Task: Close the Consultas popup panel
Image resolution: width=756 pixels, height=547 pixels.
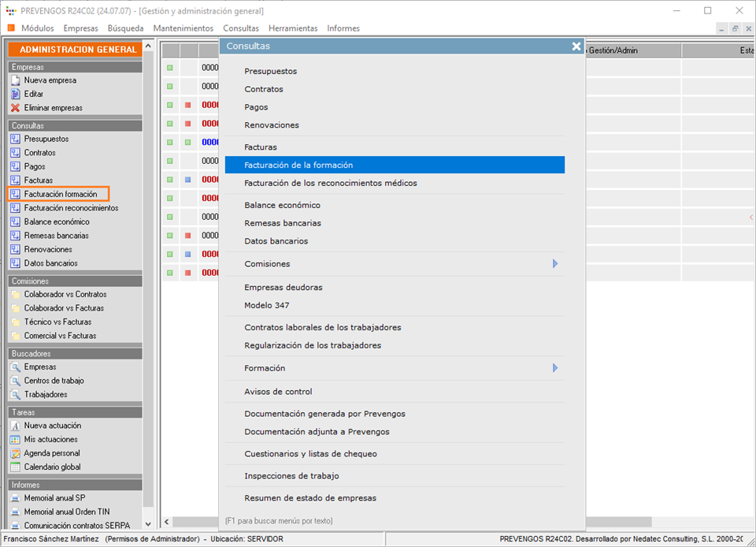Action: (x=576, y=47)
